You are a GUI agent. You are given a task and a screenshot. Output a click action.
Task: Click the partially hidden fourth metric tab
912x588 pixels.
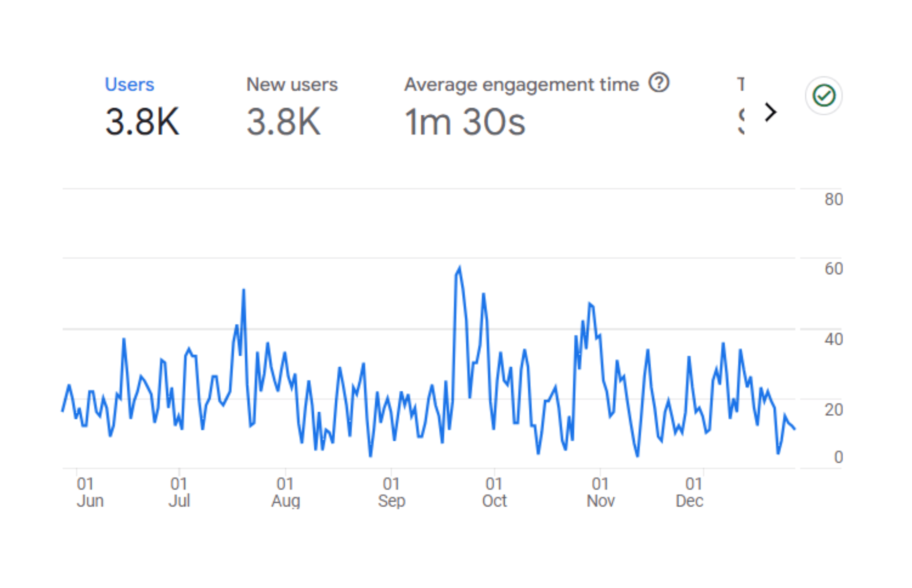(741, 106)
